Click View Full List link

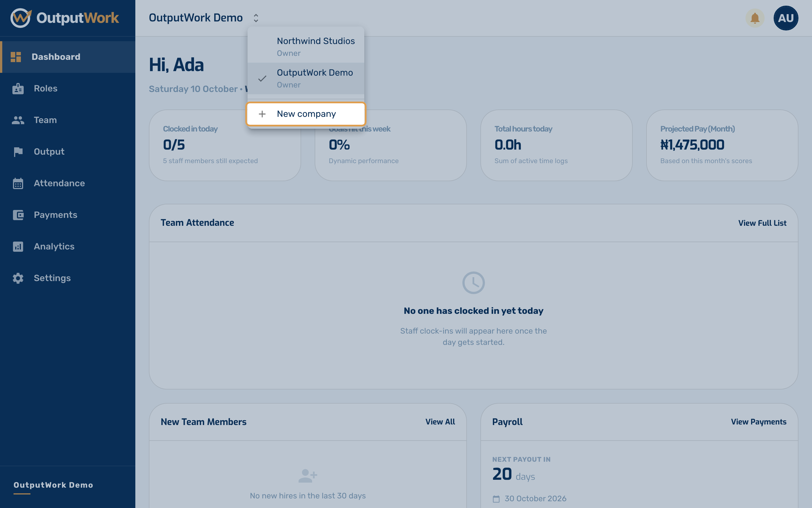point(762,223)
